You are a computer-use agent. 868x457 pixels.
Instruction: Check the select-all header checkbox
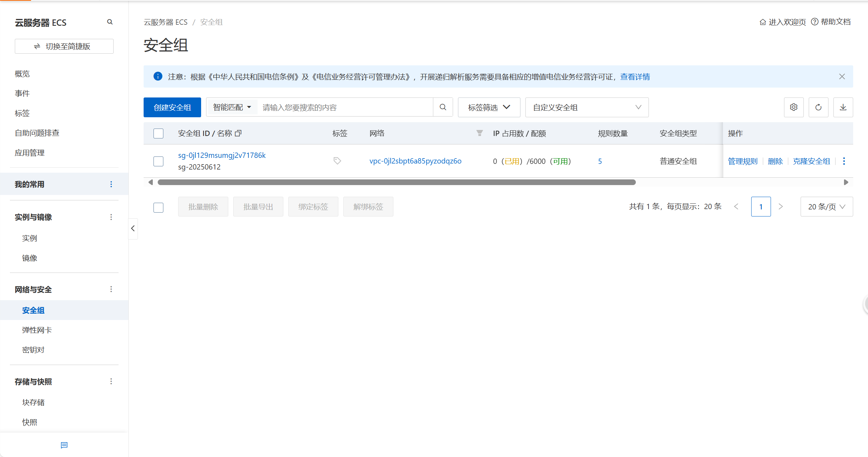pos(158,133)
